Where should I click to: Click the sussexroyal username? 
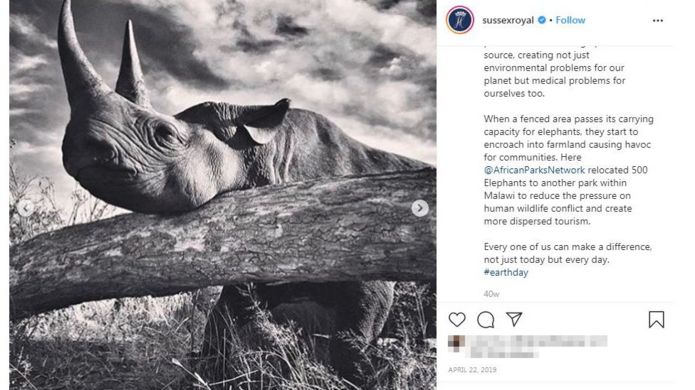[508, 20]
